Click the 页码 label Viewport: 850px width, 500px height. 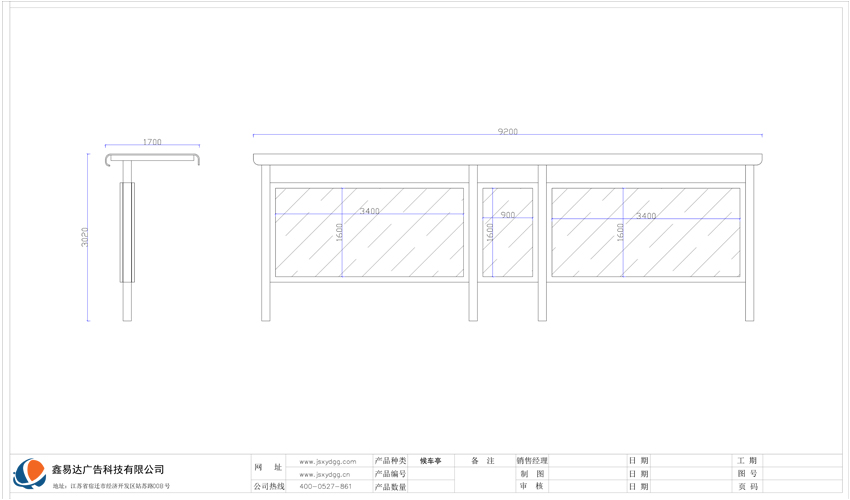coord(746,486)
